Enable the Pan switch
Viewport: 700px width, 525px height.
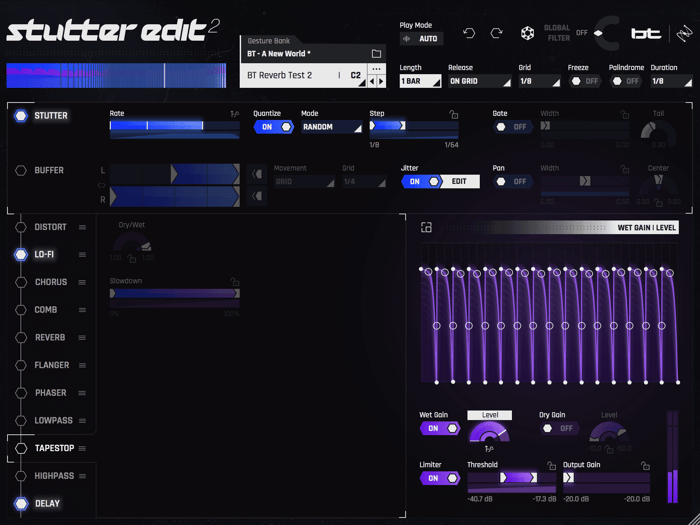(512, 182)
